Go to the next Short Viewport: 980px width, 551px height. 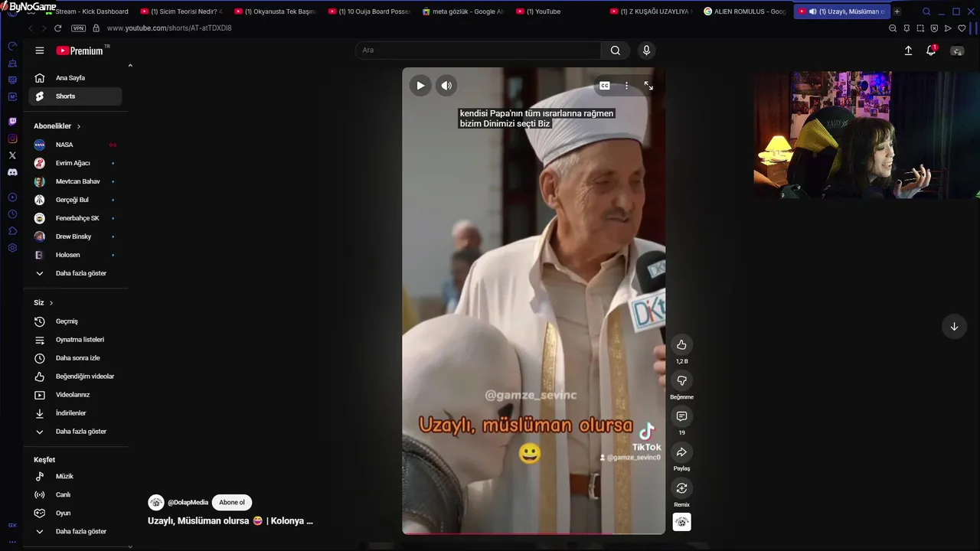(x=954, y=327)
